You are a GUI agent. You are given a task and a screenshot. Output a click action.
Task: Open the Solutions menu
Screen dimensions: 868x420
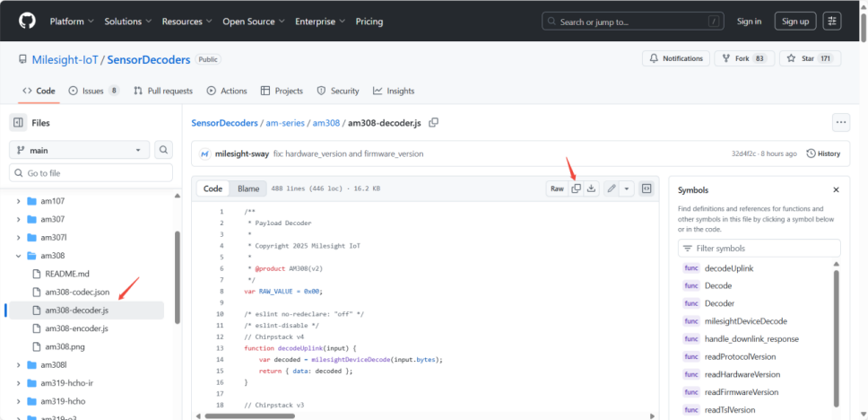[x=128, y=22]
